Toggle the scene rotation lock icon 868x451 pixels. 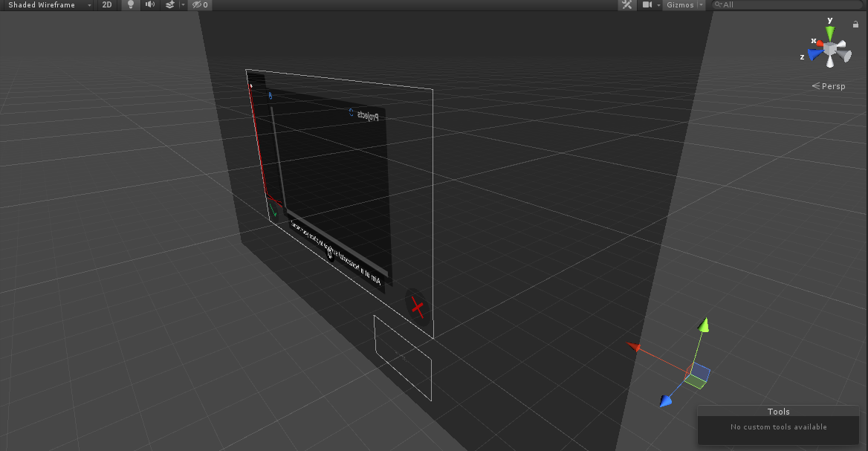pyautogui.click(x=855, y=25)
